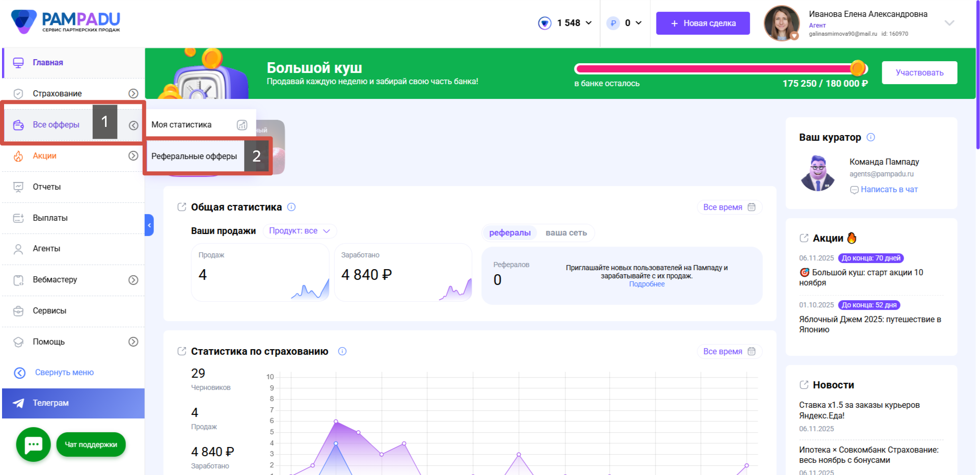This screenshot has width=980, height=475.
Task: Click the Новая сделка button
Action: pyautogui.click(x=703, y=23)
